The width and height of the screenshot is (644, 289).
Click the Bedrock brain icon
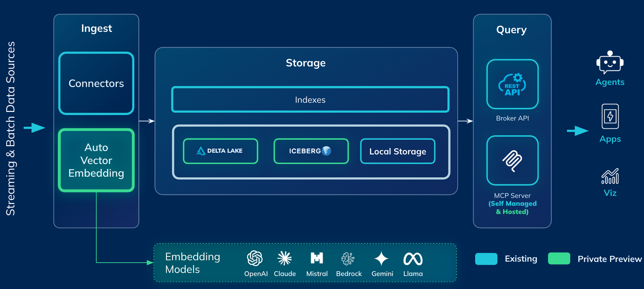point(348,259)
